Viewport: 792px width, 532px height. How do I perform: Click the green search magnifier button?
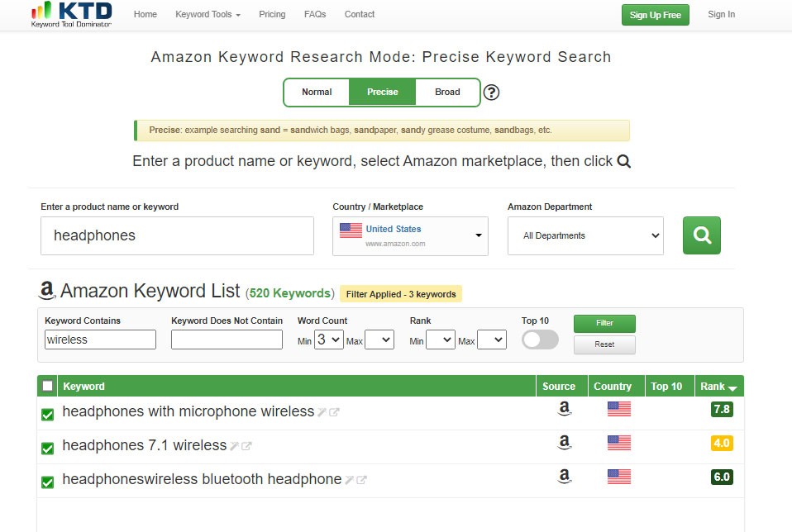click(701, 235)
